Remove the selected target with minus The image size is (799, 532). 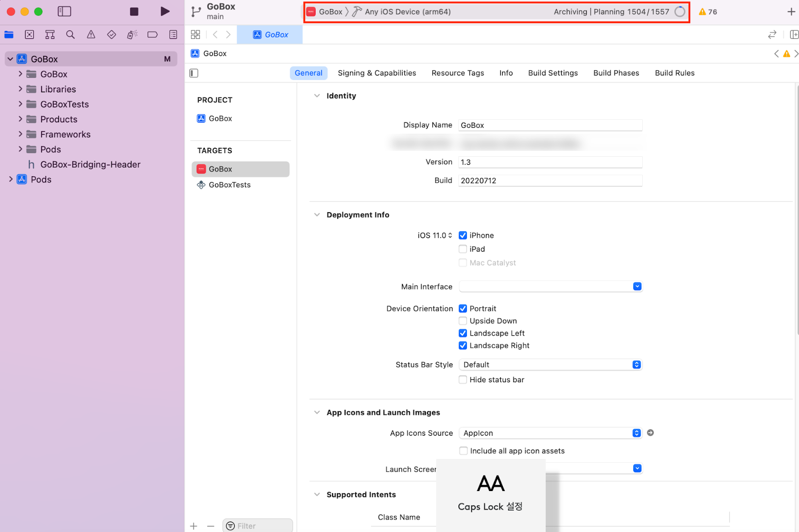point(211,526)
